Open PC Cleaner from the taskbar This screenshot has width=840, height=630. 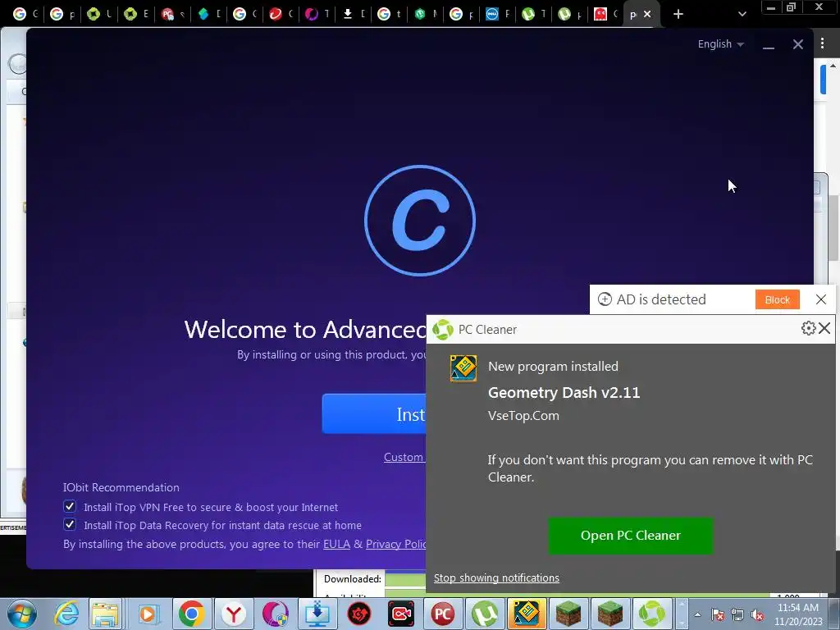pyautogui.click(x=651, y=614)
